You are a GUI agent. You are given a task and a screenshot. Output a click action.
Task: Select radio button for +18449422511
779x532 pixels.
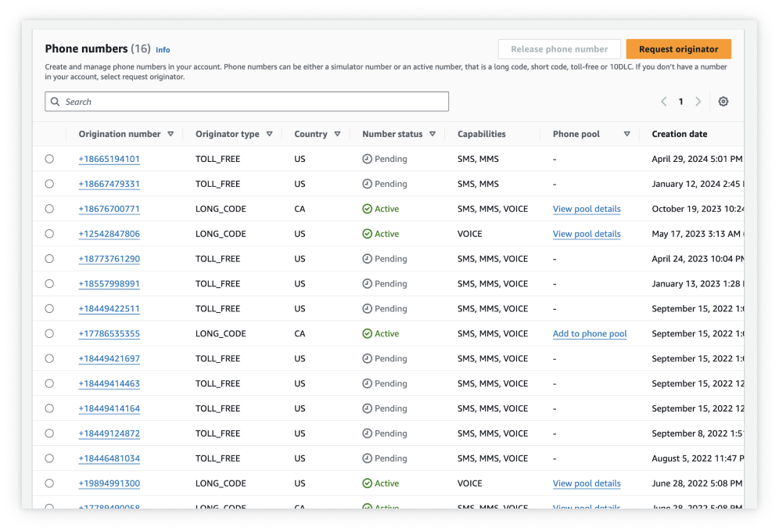click(x=49, y=308)
